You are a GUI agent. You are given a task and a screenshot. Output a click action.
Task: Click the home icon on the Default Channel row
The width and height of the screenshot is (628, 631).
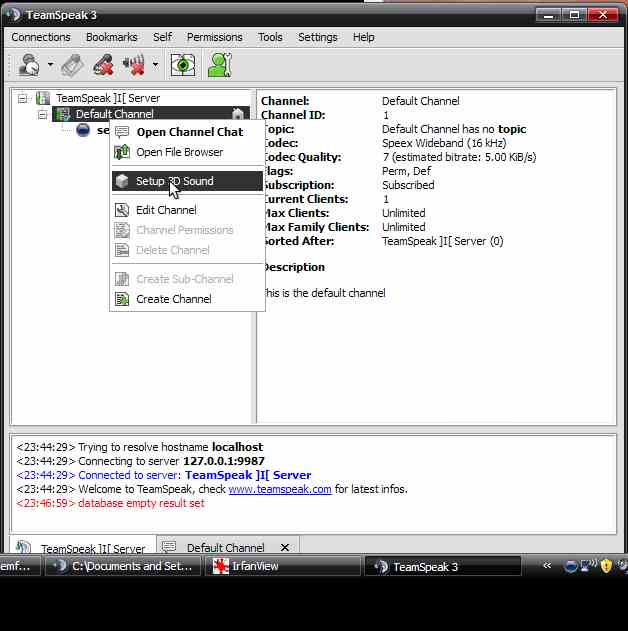pos(238,114)
